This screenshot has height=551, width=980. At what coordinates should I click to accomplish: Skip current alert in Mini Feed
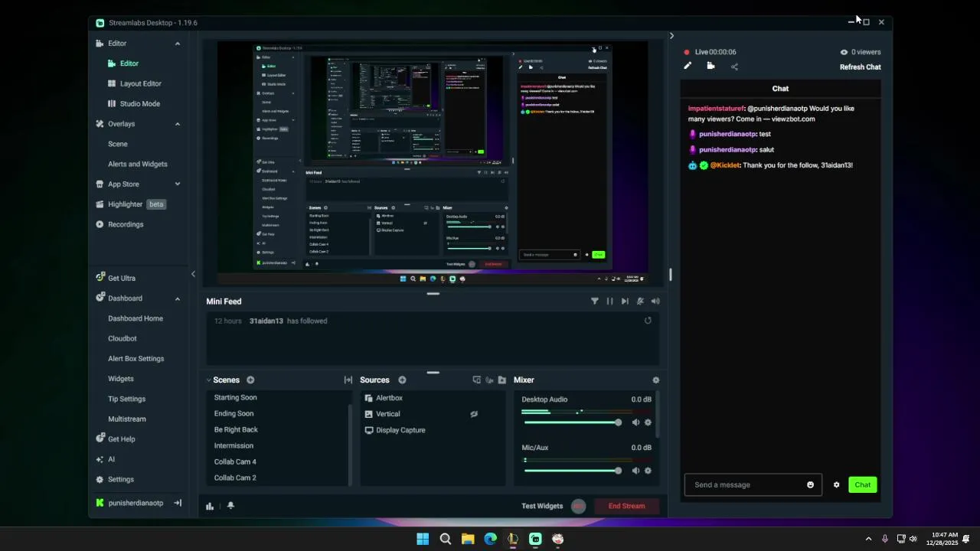[625, 302]
